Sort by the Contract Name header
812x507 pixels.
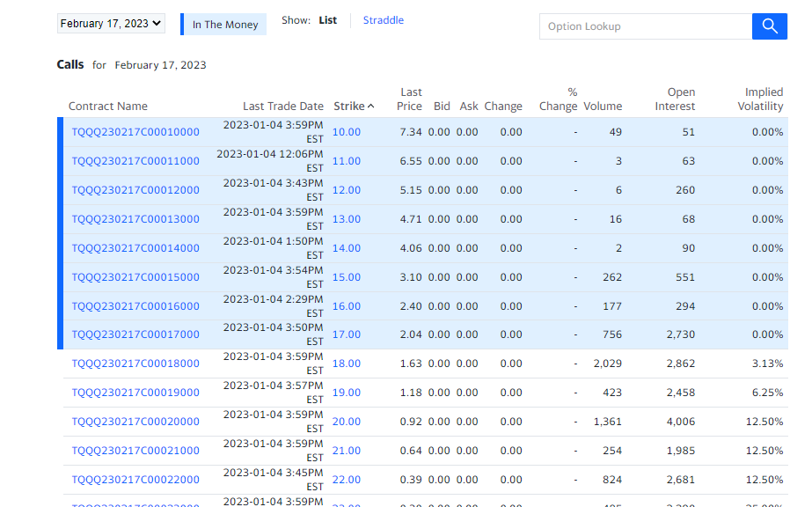click(x=108, y=107)
